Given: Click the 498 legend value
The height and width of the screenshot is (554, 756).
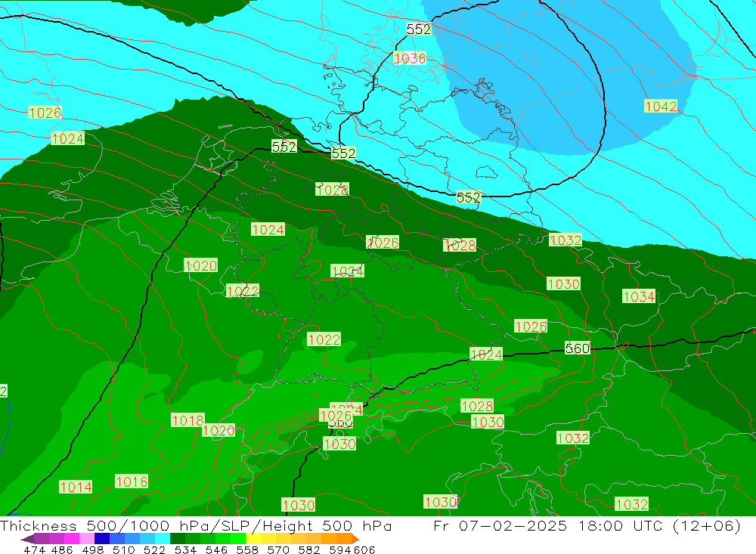Looking at the screenshot, I should point(93,549).
